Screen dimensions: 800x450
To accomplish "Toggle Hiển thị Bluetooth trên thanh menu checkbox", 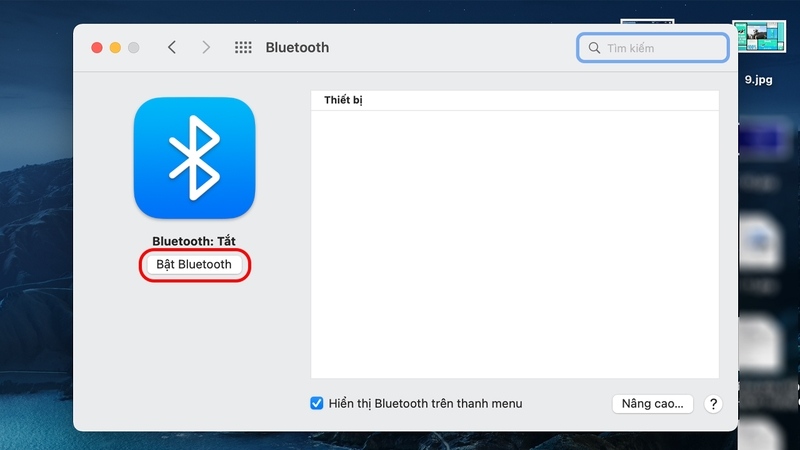I will pos(317,404).
